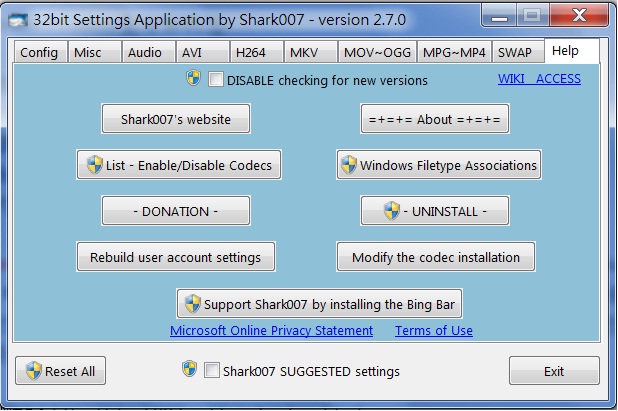Open Microsoft Online Privacy Statement link

pos(271,330)
